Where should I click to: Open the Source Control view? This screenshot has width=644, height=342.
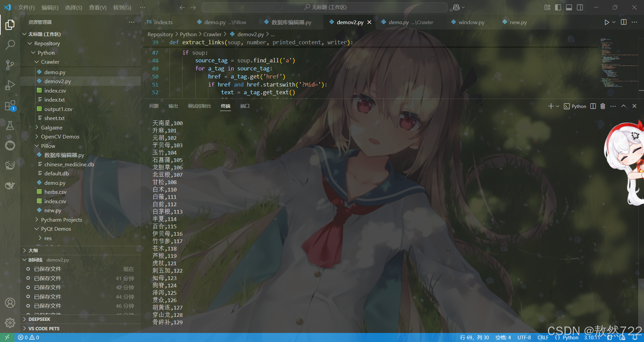click(10, 65)
